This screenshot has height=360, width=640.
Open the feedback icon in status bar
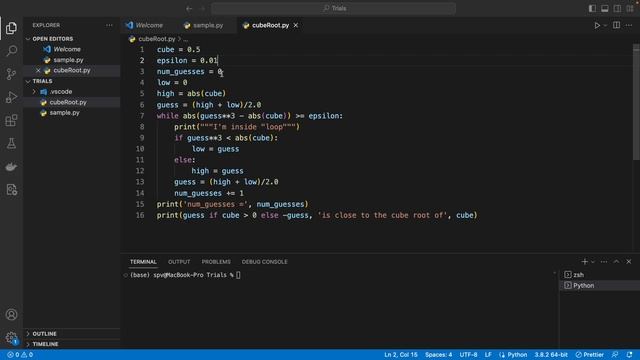click(x=615, y=355)
